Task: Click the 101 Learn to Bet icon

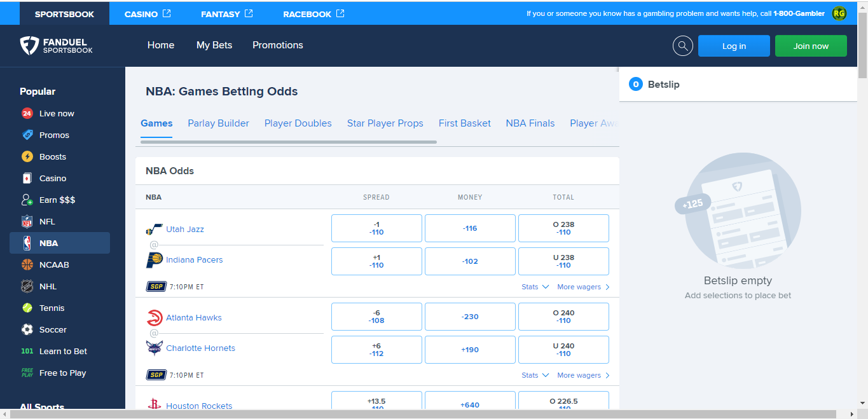Action: click(27, 351)
